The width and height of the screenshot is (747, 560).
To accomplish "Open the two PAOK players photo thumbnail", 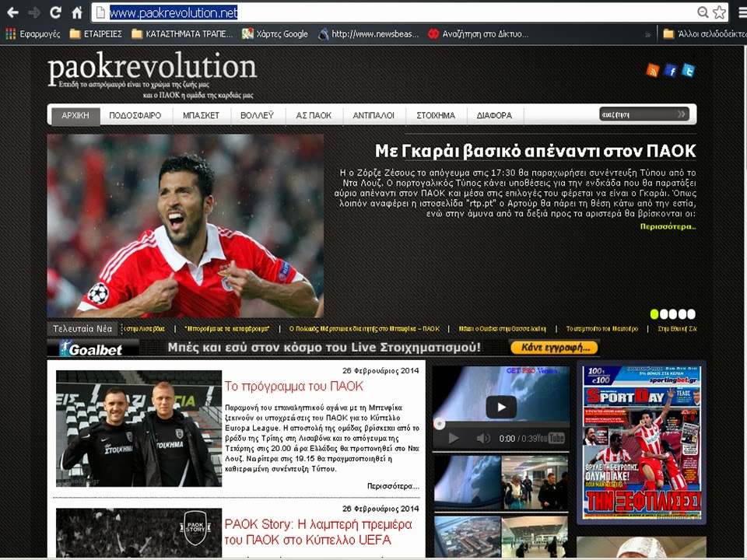I will click(139, 429).
